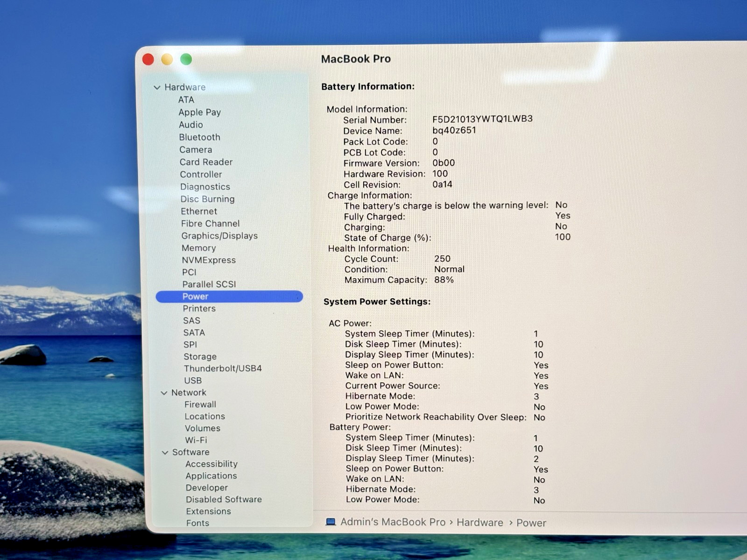This screenshot has height=560, width=747.
Task: Select Locations under Network
Action: [x=205, y=416]
